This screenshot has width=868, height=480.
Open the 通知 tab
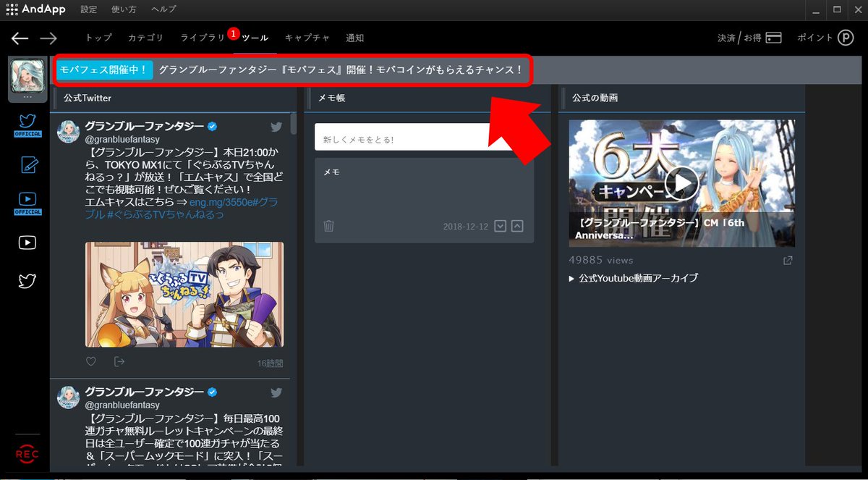355,38
